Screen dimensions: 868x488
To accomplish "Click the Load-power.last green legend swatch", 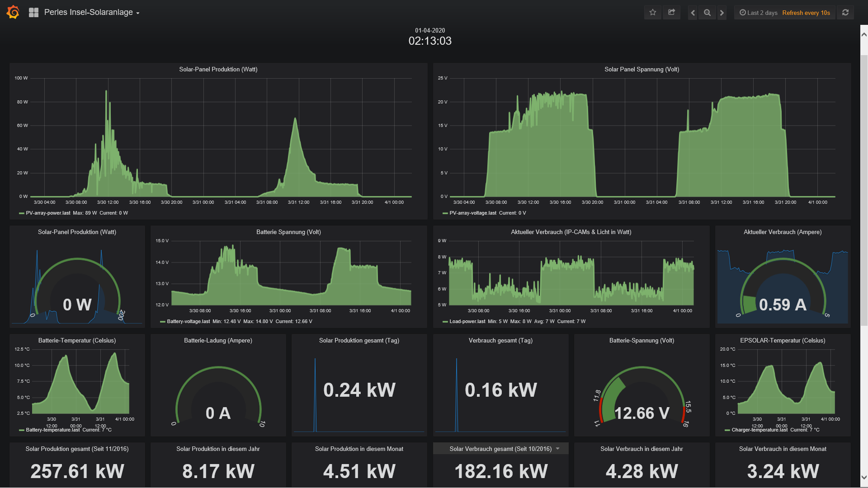I will (x=445, y=322).
